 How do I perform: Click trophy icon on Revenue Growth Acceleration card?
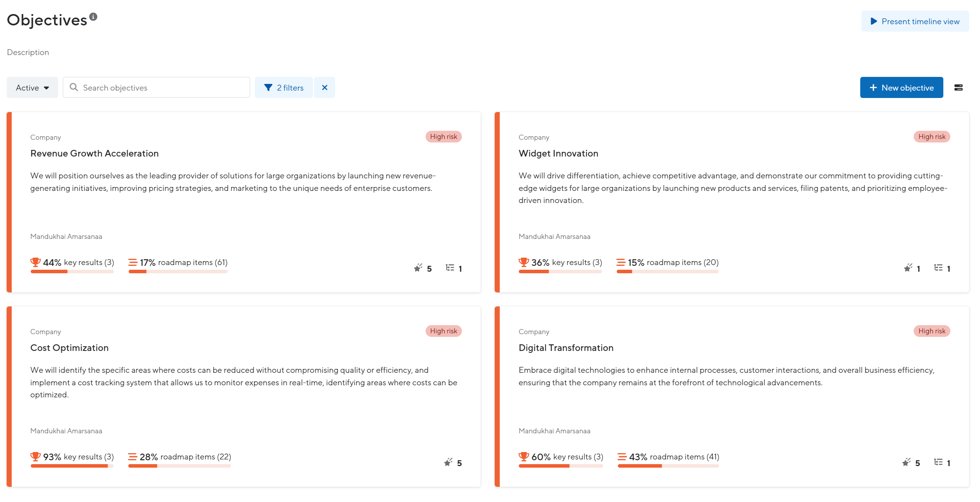[36, 262]
